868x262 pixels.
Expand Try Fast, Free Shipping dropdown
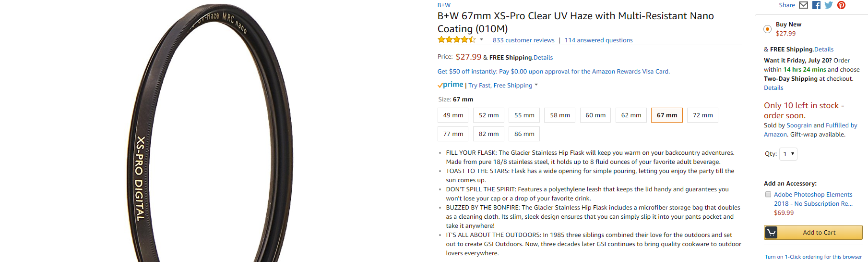pos(536,85)
